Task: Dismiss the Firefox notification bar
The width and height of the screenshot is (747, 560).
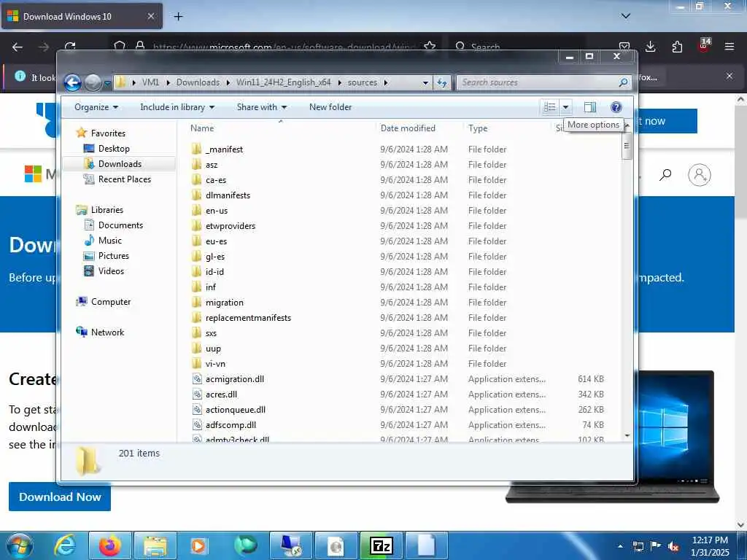Action: [729, 76]
